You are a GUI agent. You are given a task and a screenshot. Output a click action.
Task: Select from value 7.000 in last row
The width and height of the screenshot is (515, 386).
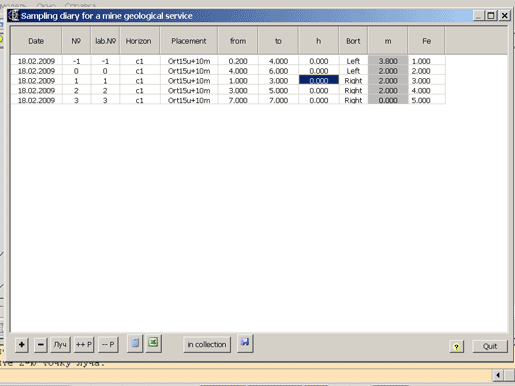238,100
